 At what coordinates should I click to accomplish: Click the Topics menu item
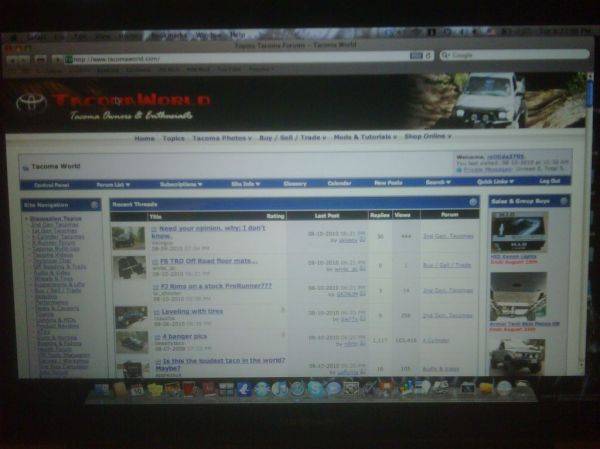pos(173,138)
